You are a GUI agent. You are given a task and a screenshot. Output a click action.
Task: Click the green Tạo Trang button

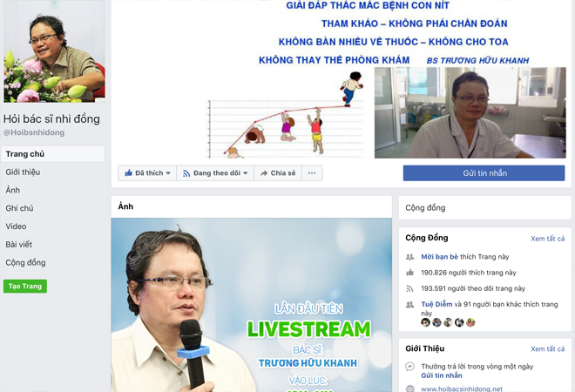(25, 286)
